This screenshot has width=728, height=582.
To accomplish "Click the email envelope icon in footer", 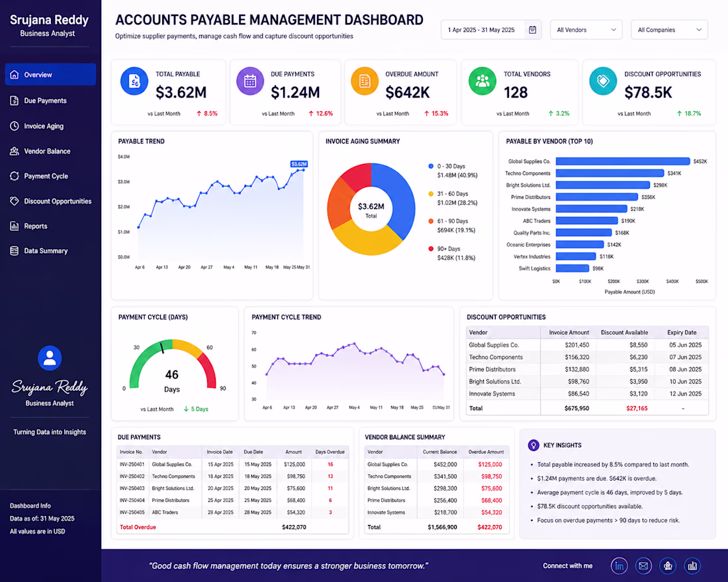I will [643, 565].
